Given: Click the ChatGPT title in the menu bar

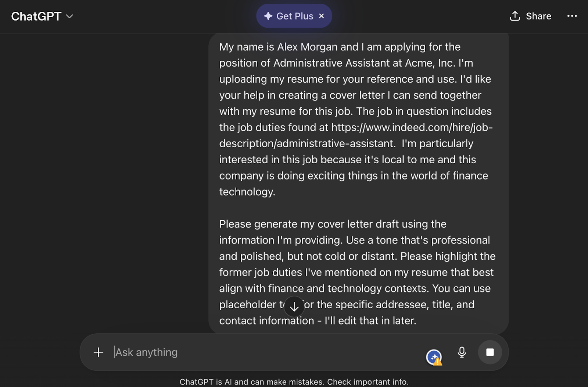Looking at the screenshot, I should [36, 16].
